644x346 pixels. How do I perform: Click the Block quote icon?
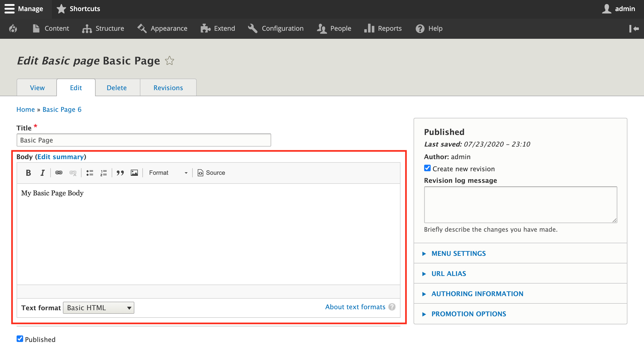[x=120, y=173]
